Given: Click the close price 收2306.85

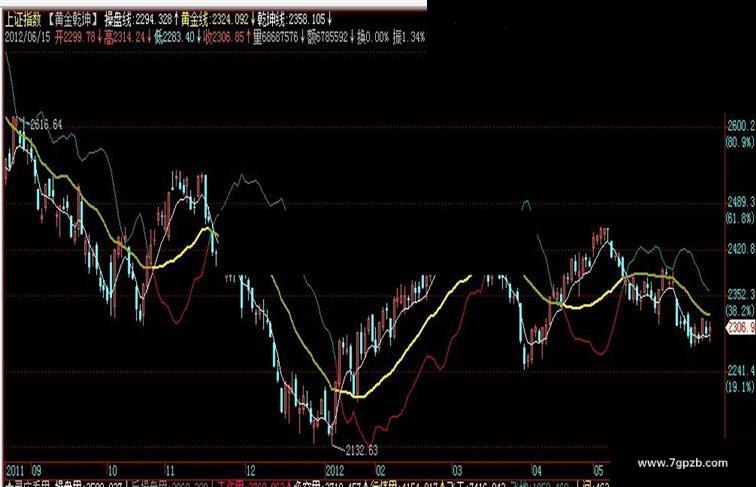Looking at the screenshot, I should click(224, 38).
